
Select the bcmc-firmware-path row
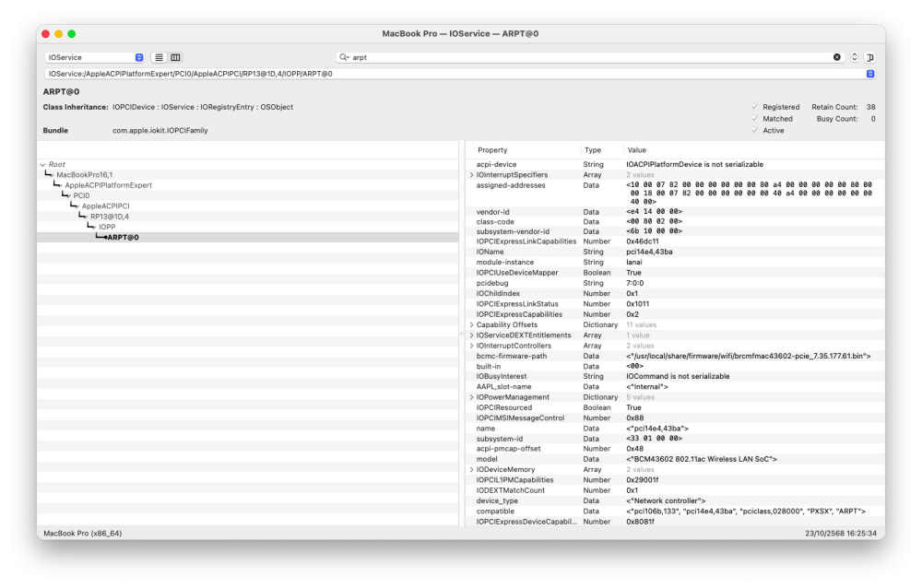point(675,357)
